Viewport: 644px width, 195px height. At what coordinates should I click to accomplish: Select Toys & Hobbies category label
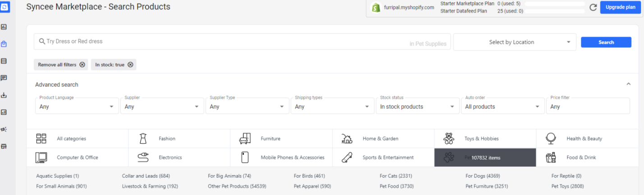pos(482,139)
